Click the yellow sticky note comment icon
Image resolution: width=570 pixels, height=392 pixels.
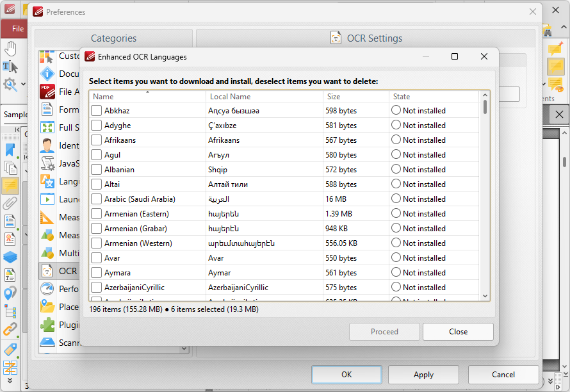click(555, 67)
